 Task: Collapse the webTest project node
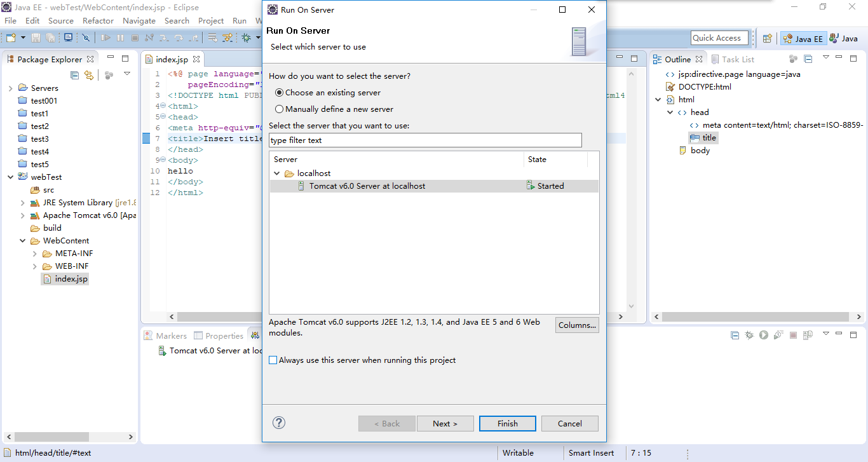[x=11, y=177]
